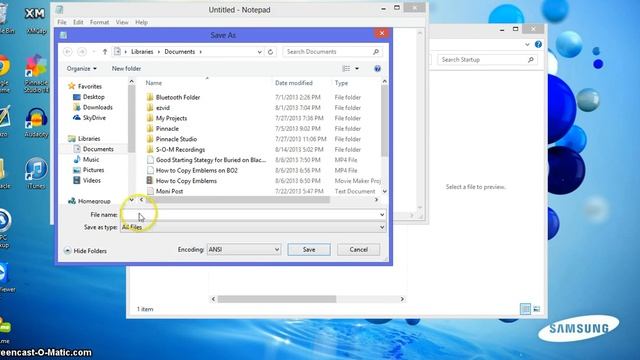Click the file list horizontal scrollbar
640x360 pixels.
(238, 200)
